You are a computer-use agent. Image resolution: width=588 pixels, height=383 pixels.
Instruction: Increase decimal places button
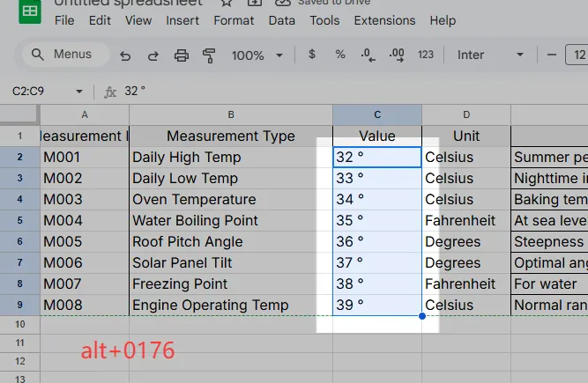click(x=397, y=55)
